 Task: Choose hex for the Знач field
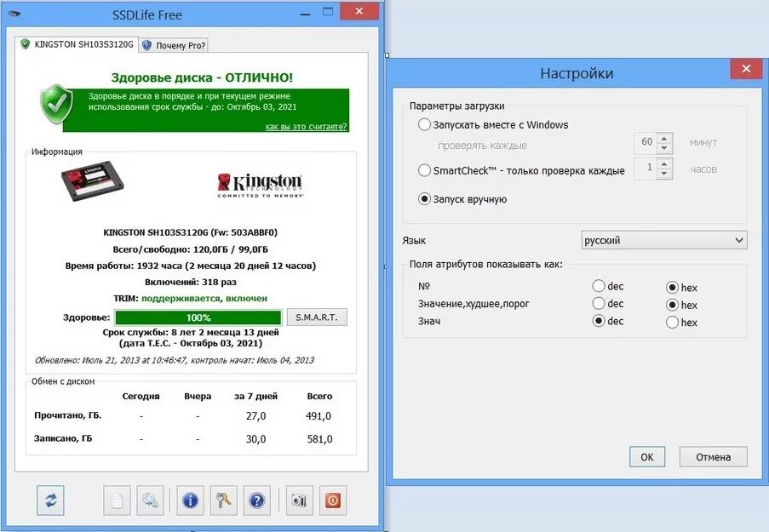pyautogui.click(x=673, y=322)
